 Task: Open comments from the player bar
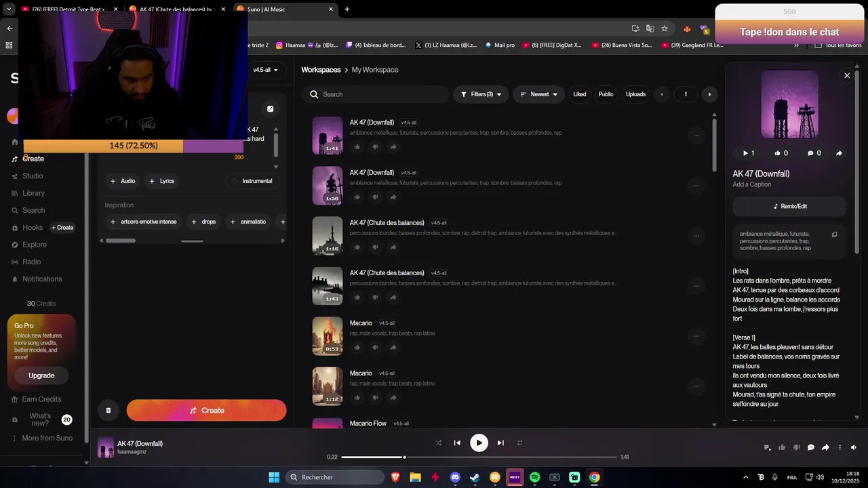tap(811, 447)
